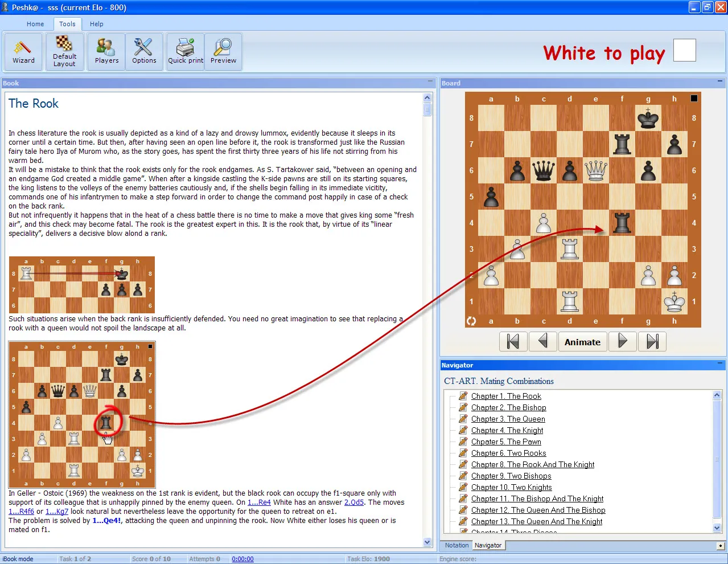Open the Players dialog
The width and height of the screenshot is (728, 564).
point(106,52)
